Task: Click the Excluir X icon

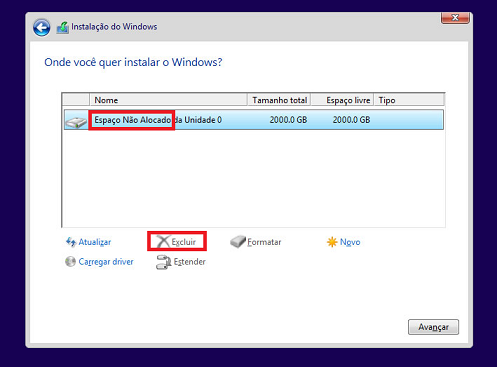Action: click(163, 242)
